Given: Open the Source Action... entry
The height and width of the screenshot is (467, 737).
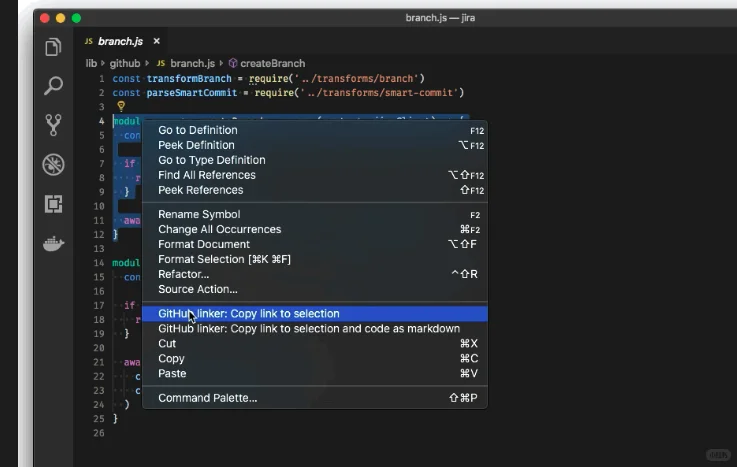Looking at the screenshot, I should pos(314,289).
